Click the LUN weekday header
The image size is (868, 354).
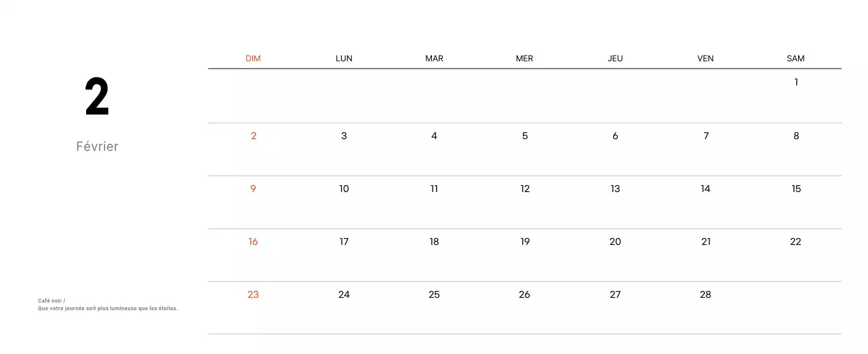pos(344,58)
